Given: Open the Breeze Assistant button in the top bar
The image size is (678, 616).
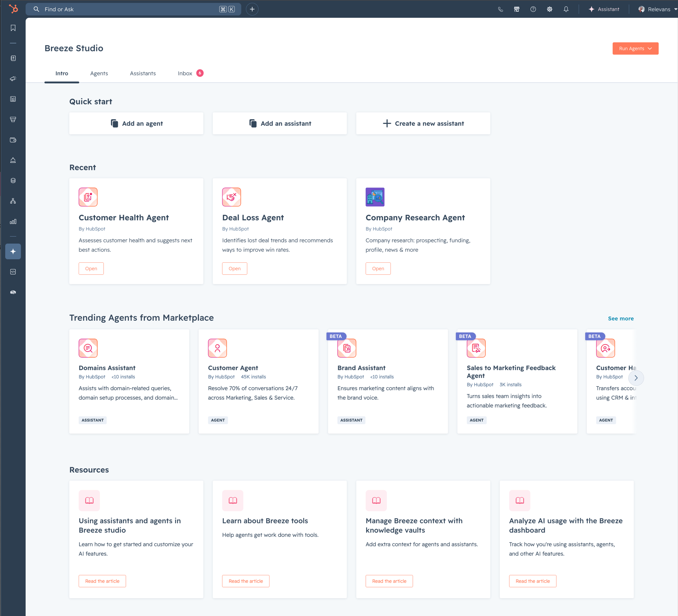Looking at the screenshot, I should pos(604,9).
